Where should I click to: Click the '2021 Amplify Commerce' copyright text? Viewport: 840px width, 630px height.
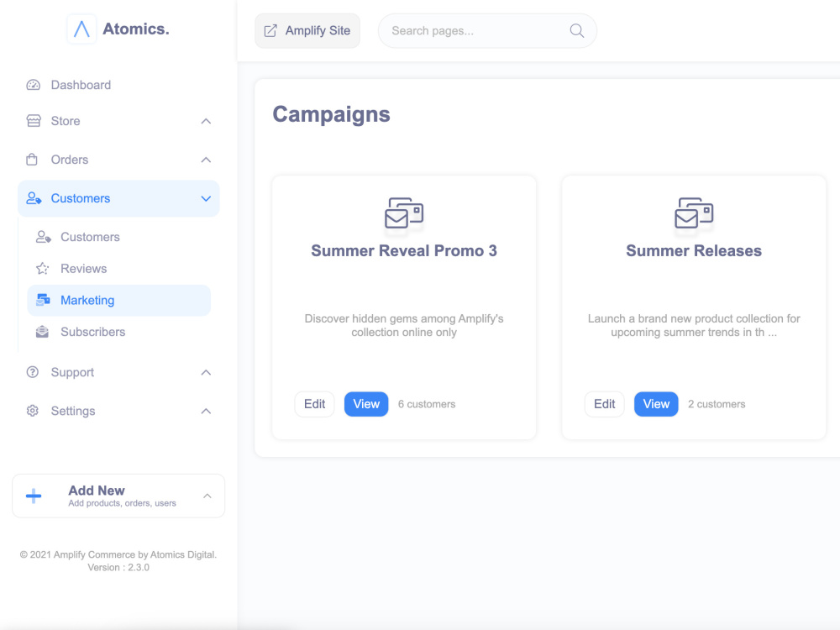tap(118, 554)
